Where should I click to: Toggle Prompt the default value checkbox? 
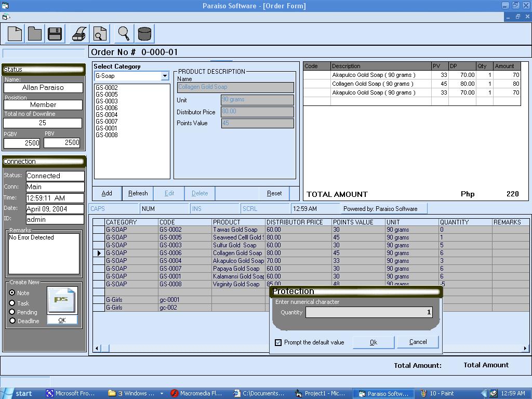pyautogui.click(x=278, y=342)
